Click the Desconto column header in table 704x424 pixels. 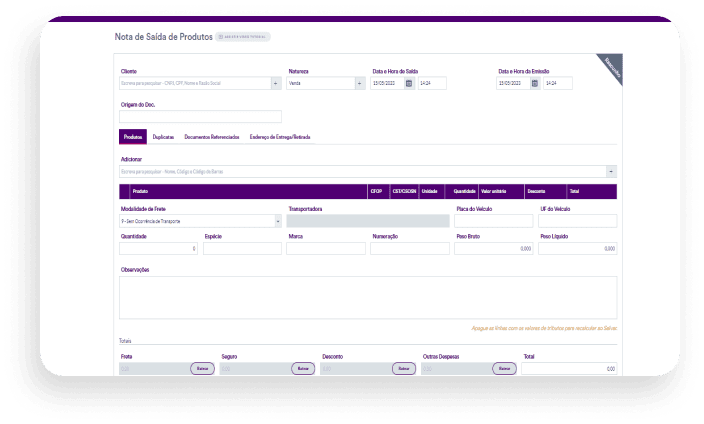click(x=545, y=191)
